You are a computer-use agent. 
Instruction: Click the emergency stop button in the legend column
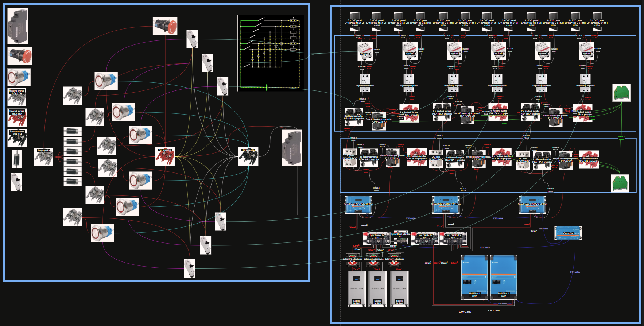(x=20, y=55)
